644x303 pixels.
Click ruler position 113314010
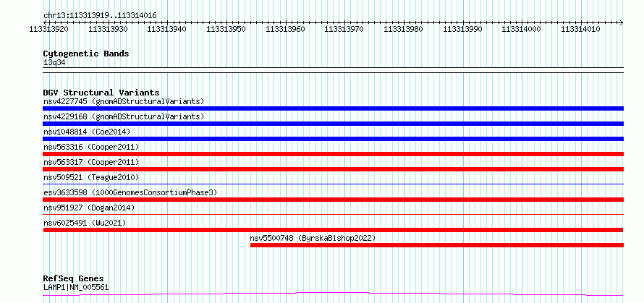pyautogui.click(x=581, y=29)
